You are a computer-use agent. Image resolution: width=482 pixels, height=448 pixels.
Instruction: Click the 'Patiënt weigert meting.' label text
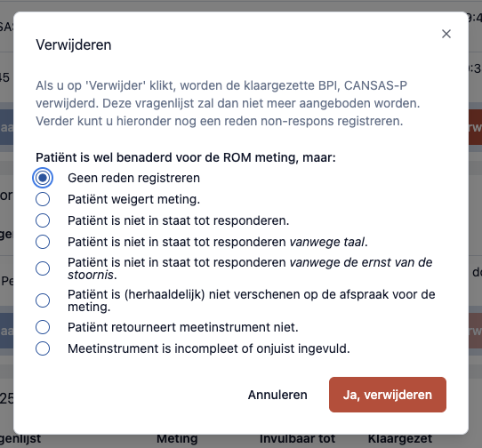click(133, 199)
